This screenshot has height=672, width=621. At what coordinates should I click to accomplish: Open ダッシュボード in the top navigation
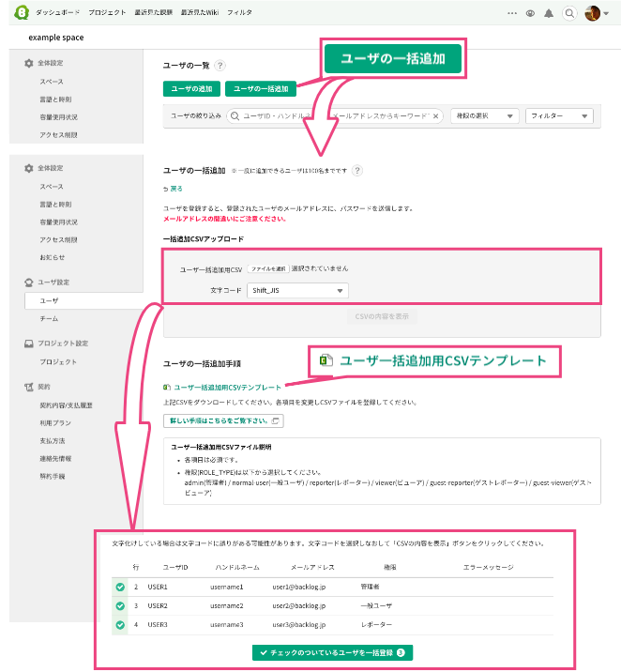pos(57,13)
